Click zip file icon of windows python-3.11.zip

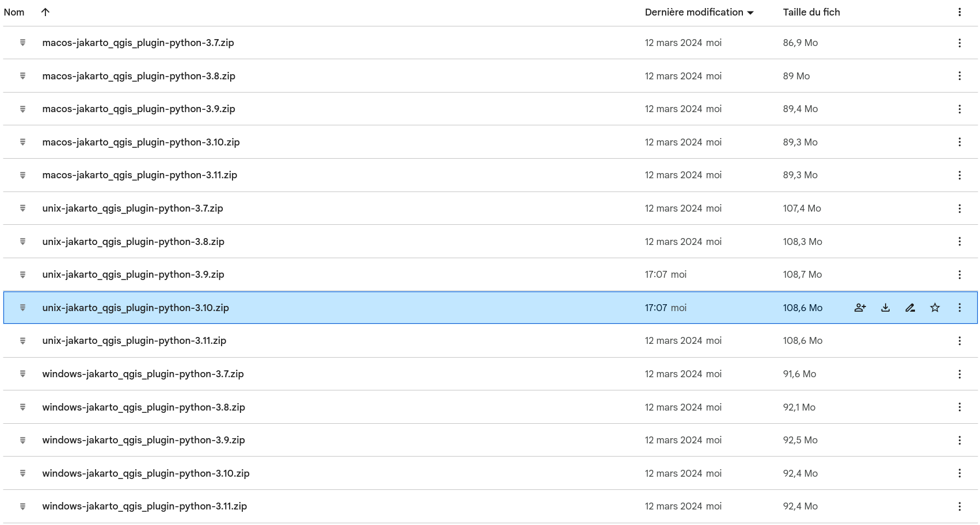(23, 506)
